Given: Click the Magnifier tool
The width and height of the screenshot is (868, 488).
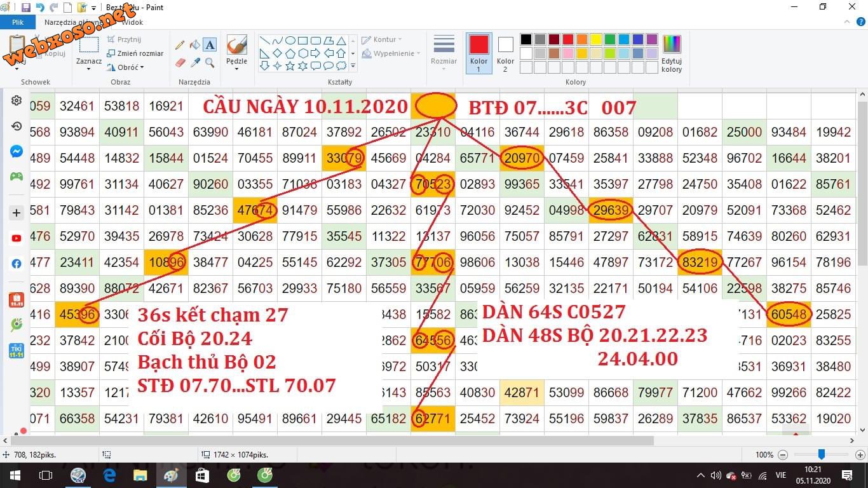Looking at the screenshot, I should point(210,63).
